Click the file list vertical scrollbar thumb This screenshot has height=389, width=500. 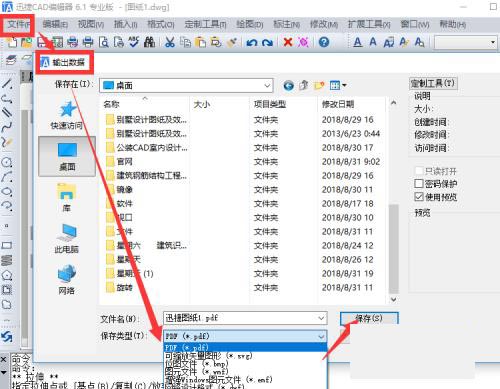(394, 249)
